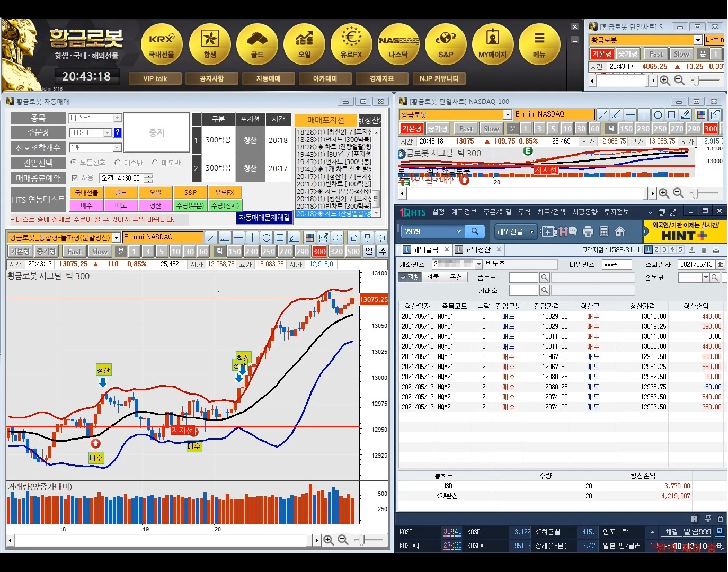Open the 주문창 dropdown showing HTS_00
The height and width of the screenshot is (572, 728).
pyautogui.click(x=108, y=133)
